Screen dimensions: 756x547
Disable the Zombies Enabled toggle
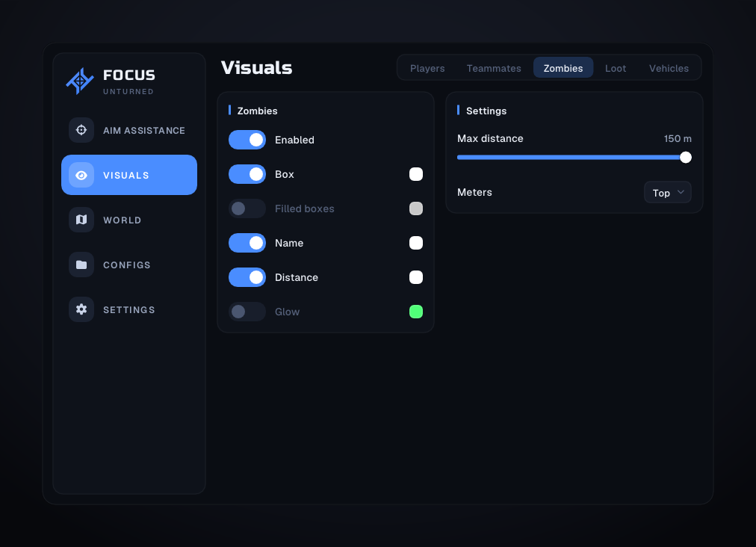pyautogui.click(x=247, y=140)
